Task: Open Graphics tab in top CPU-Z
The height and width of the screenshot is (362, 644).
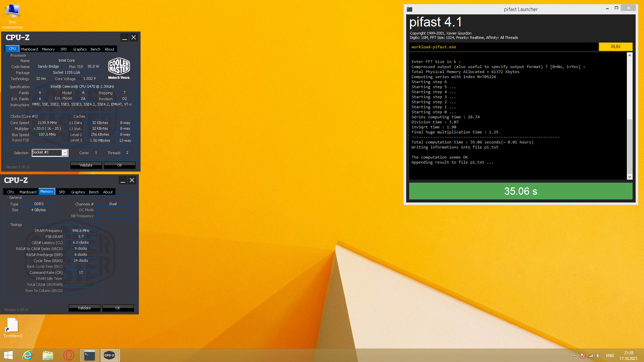Action: coord(79,49)
